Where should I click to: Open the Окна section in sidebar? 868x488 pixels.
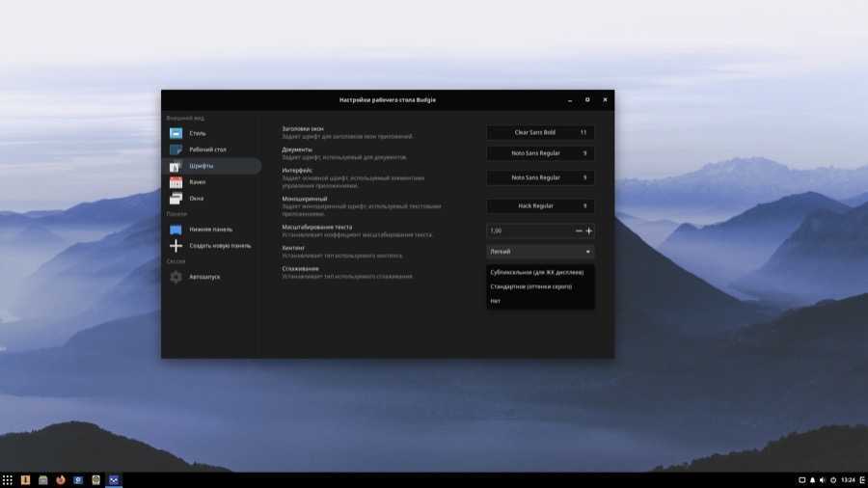click(211, 198)
